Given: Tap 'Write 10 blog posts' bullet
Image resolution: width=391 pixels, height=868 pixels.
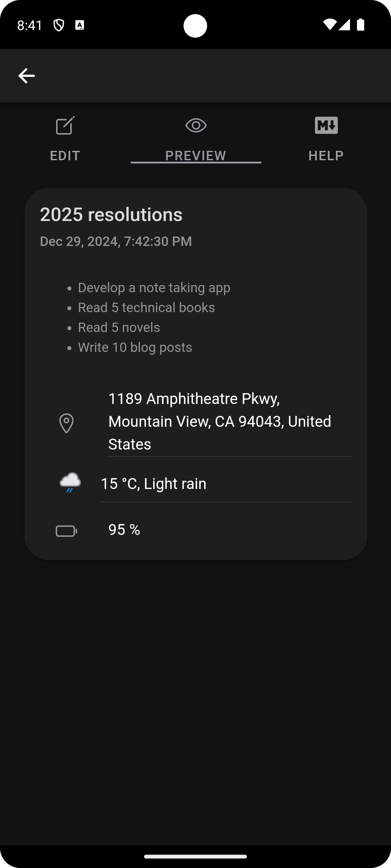Looking at the screenshot, I should click(135, 348).
